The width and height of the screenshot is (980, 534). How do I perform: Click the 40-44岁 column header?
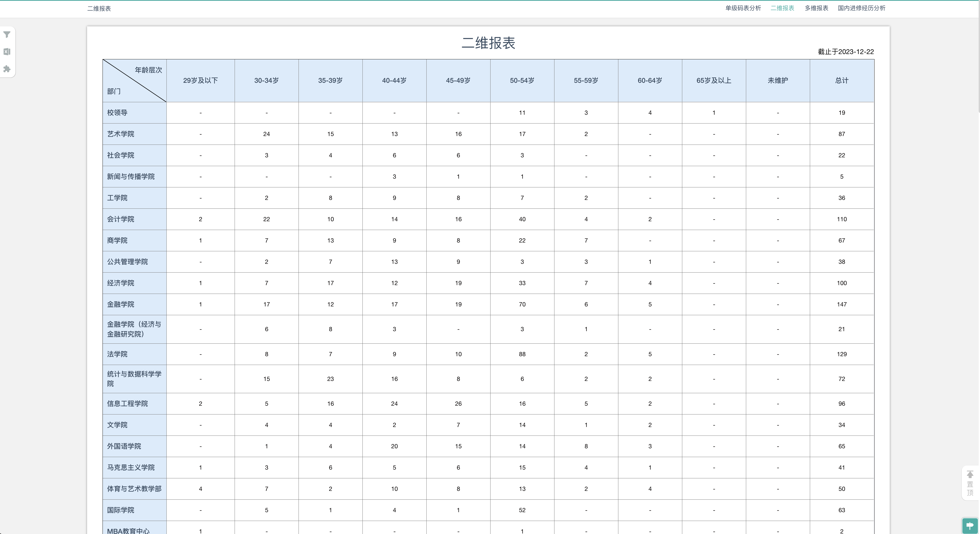coord(394,81)
